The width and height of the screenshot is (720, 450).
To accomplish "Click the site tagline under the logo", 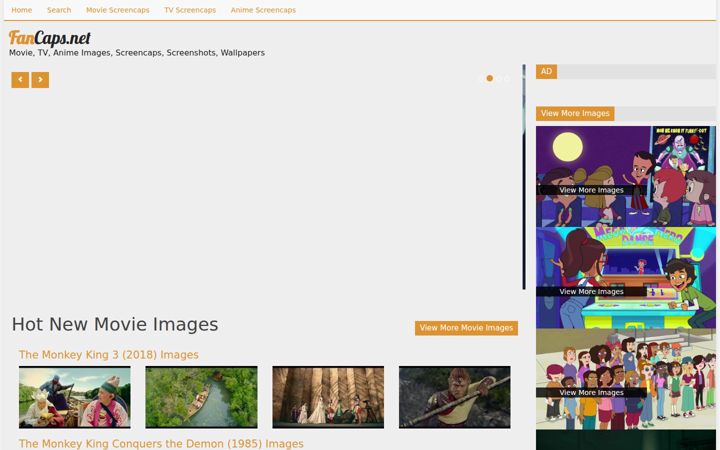I will 137,53.
